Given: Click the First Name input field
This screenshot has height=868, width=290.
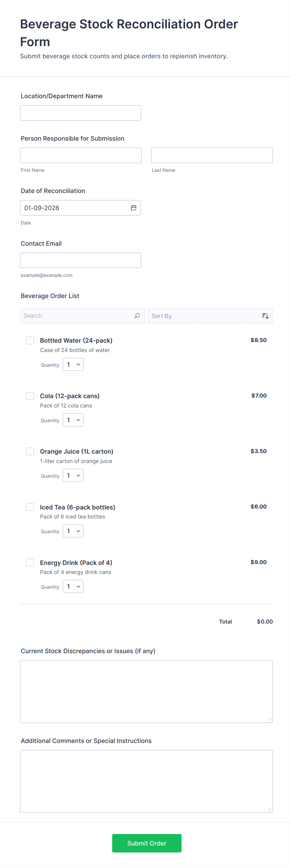Looking at the screenshot, I should [x=80, y=155].
